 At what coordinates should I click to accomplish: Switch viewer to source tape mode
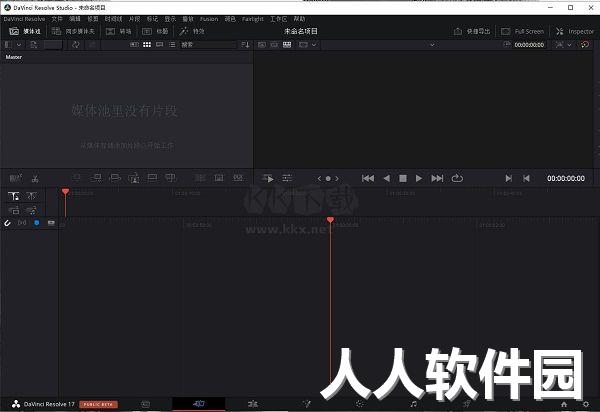click(274, 45)
